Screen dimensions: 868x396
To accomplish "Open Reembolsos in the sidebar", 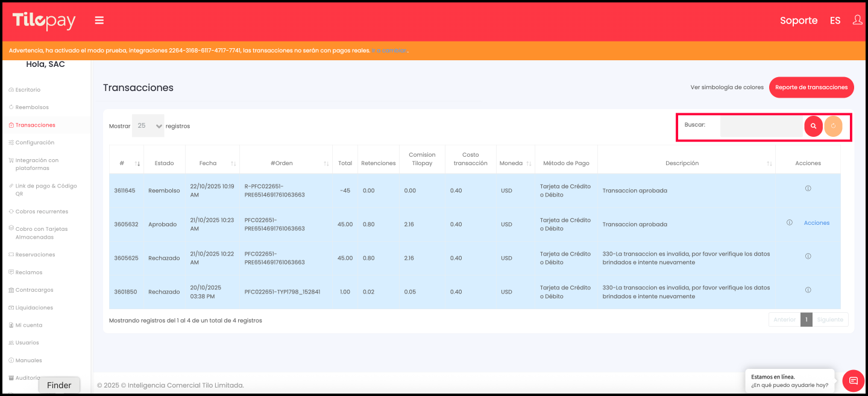I will pyautogui.click(x=32, y=107).
